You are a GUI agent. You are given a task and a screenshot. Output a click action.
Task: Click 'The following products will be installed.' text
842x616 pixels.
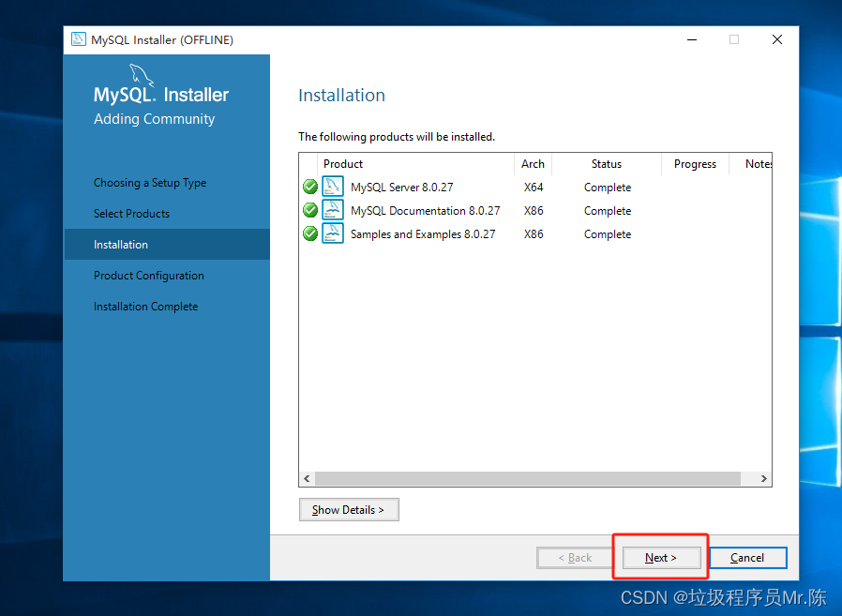pyautogui.click(x=397, y=137)
